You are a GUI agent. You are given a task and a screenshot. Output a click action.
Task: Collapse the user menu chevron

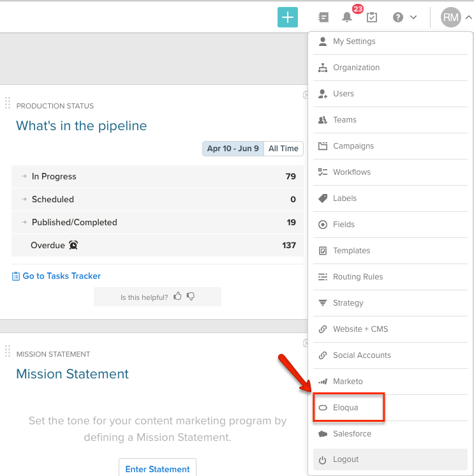click(x=468, y=17)
